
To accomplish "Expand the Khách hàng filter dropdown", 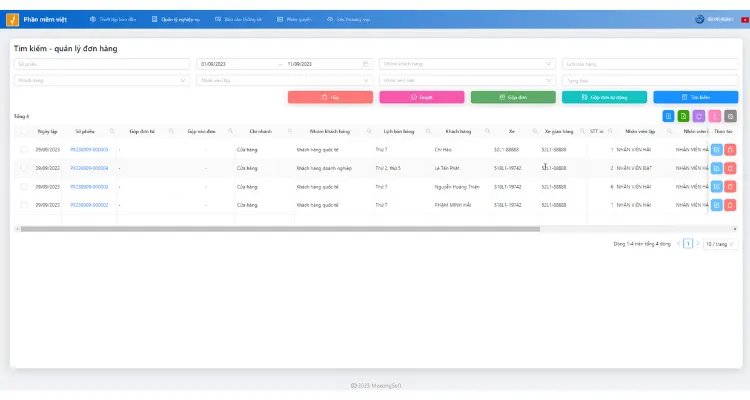I will point(101,80).
